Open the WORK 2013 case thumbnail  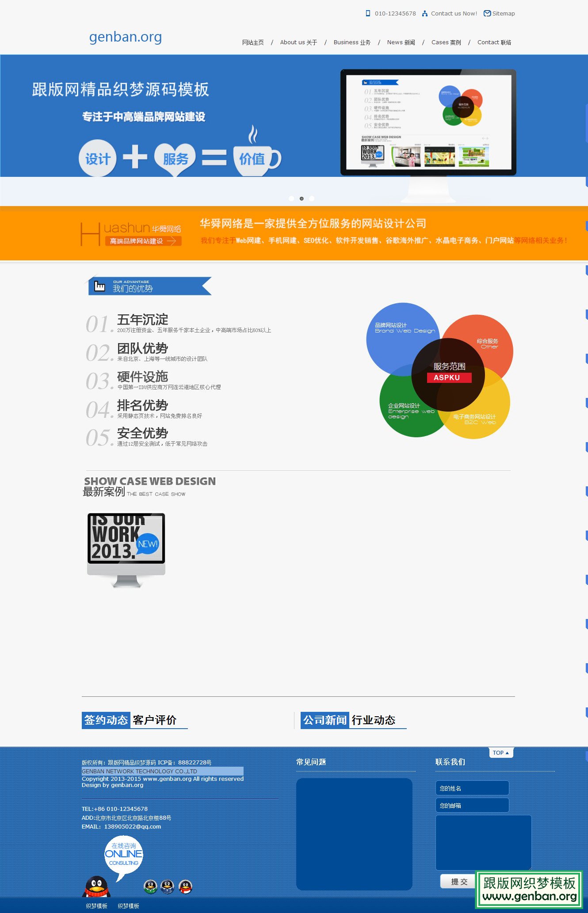(126, 550)
